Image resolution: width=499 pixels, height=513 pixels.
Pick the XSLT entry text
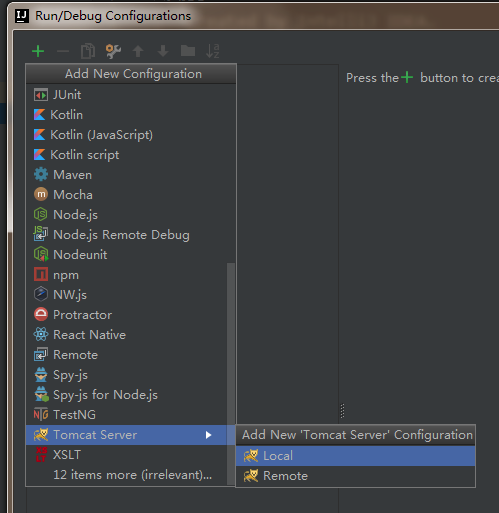tap(67, 455)
